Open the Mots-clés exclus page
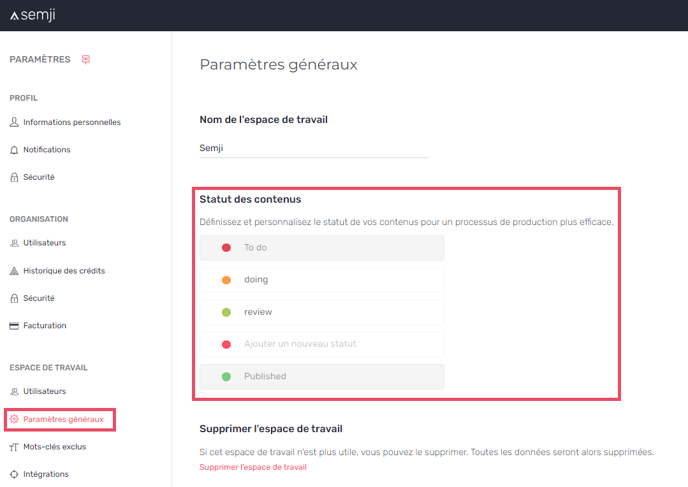The image size is (688, 487). [x=55, y=447]
